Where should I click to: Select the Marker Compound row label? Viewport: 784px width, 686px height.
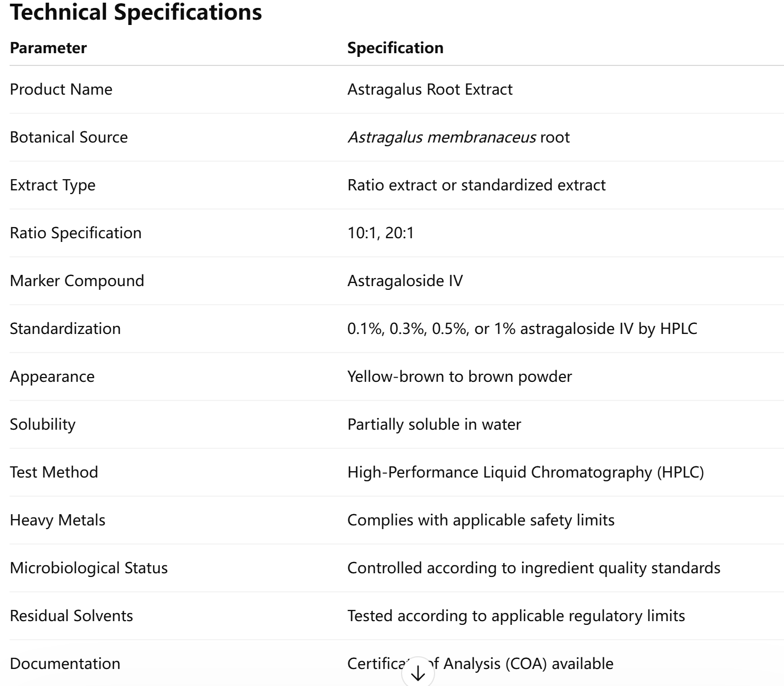77,281
